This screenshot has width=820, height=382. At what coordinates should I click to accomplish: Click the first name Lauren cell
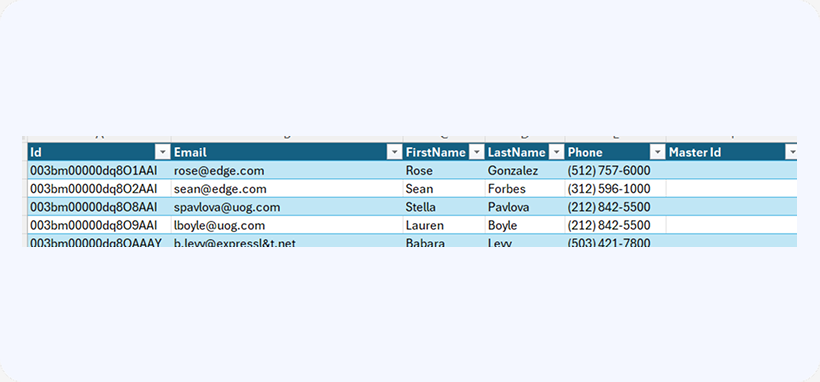[x=443, y=225]
